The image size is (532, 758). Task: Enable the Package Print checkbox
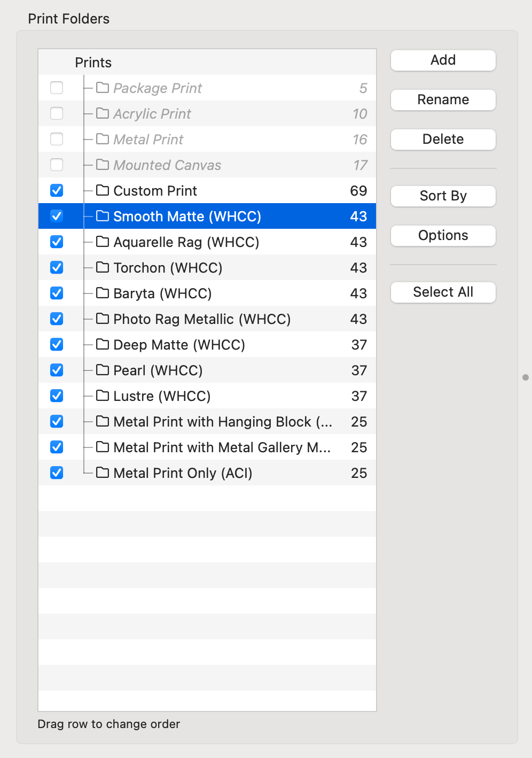[x=57, y=88]
